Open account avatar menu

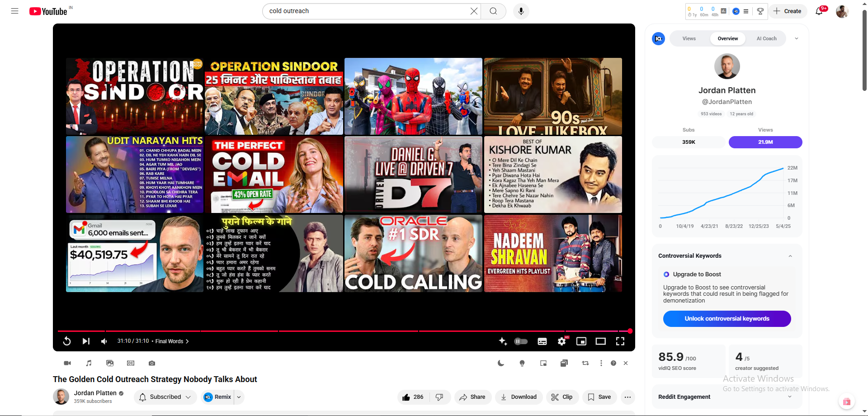tap(842, 11)
